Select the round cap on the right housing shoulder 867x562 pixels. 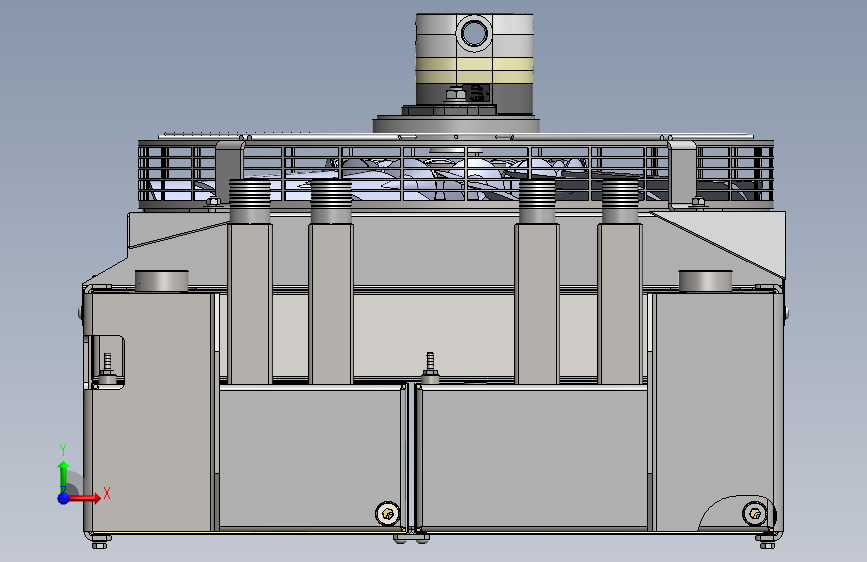[705, 280]
